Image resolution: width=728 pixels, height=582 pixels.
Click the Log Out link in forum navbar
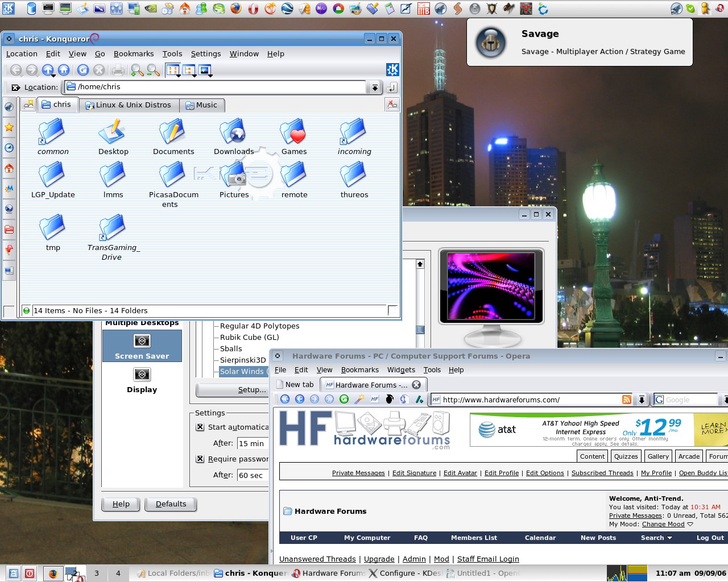710,538
